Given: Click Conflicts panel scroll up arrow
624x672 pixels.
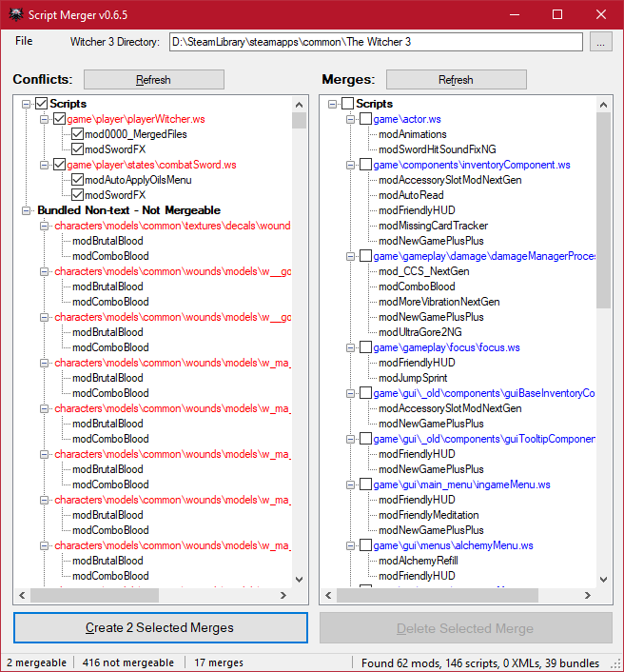Looking at the screenshot, I should pyautogui.click(x=299, y=105).
